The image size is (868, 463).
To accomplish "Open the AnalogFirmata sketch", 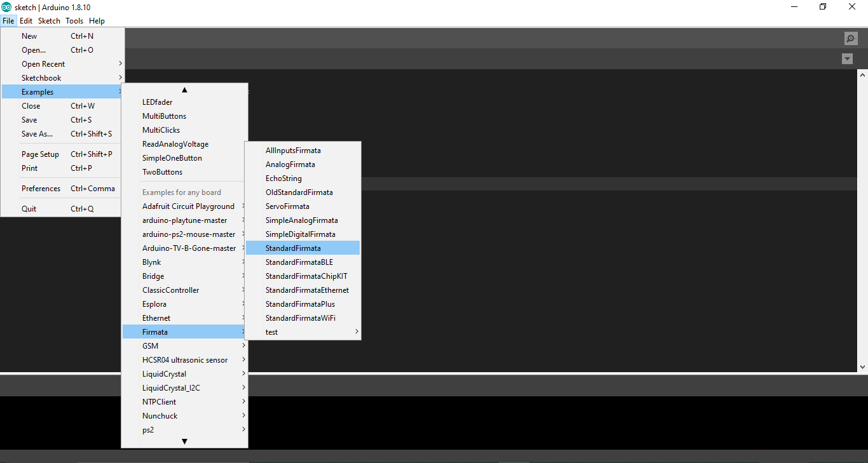I will click(302, 164).
